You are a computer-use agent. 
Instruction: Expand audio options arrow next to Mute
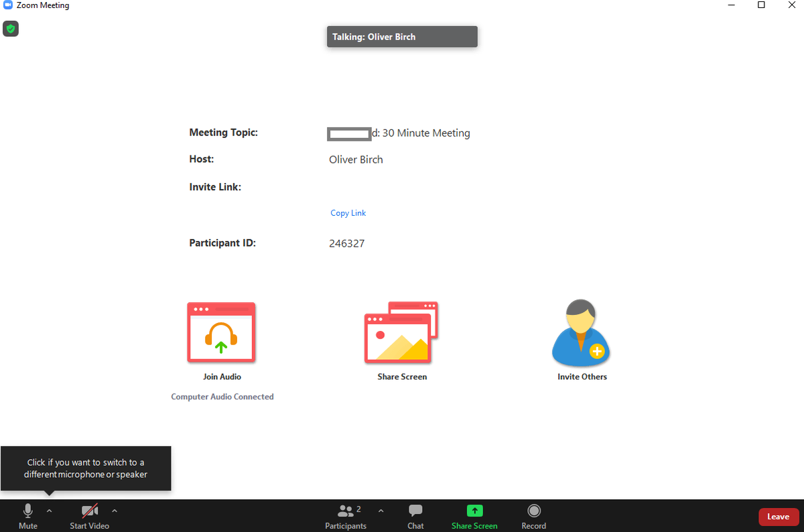49,511
